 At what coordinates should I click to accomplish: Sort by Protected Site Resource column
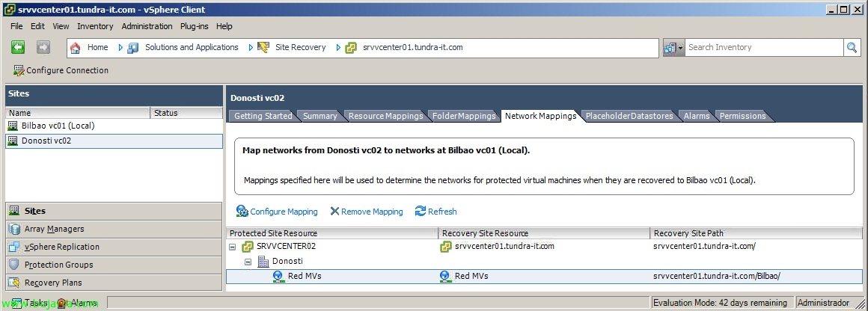[332, 233]
